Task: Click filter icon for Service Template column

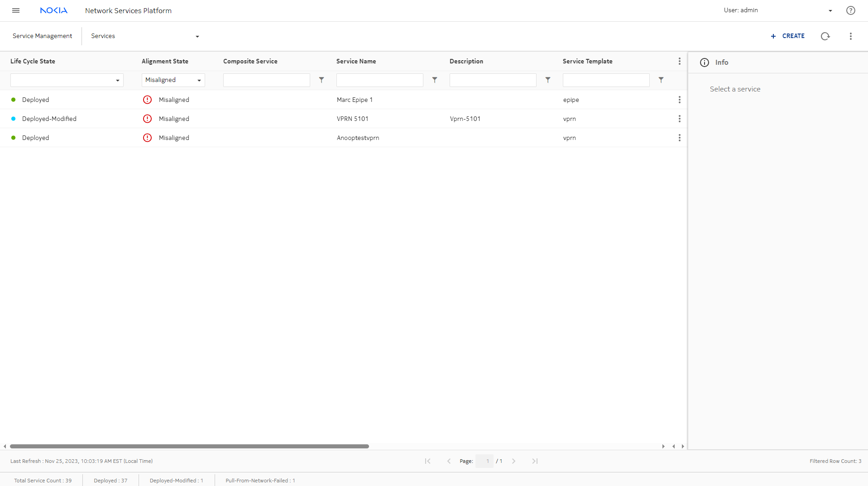Action: (x=661, y=80)
